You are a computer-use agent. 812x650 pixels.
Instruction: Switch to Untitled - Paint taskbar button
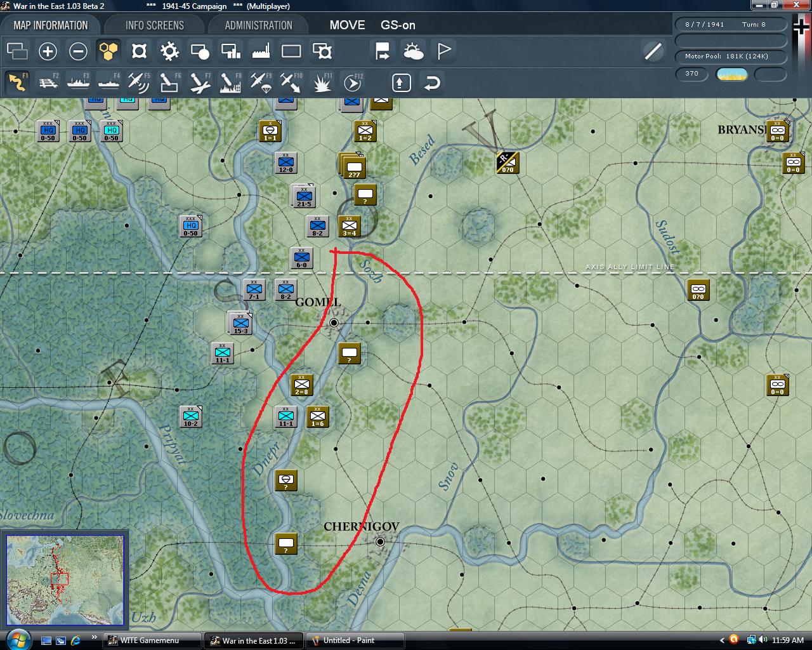pyautogui.click(x=355, y=640)
